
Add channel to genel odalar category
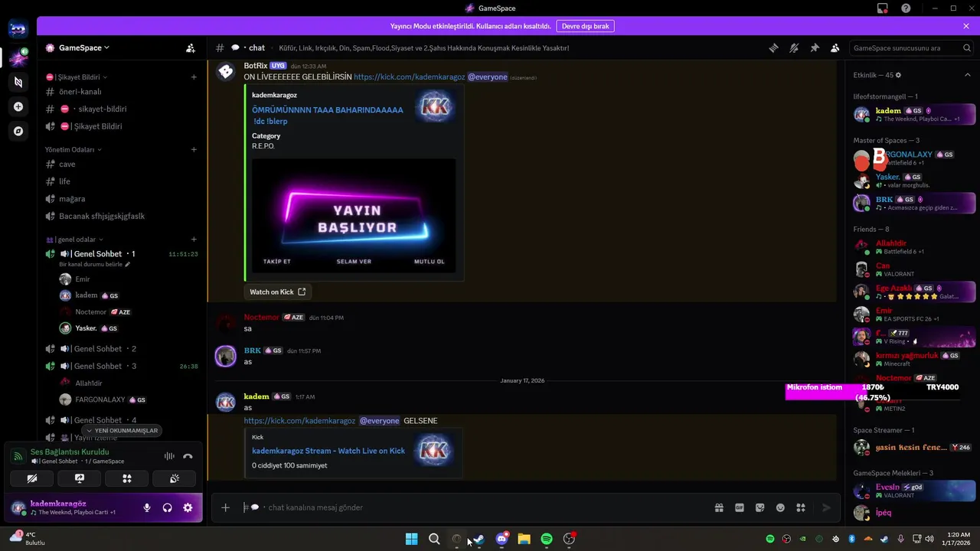[x=194, y=240]
